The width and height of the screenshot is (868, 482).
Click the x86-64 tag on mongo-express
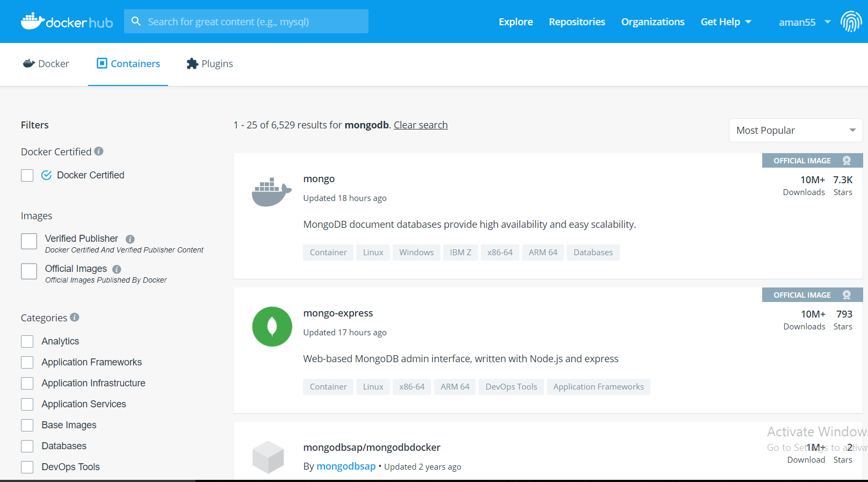tap(412, 387)
